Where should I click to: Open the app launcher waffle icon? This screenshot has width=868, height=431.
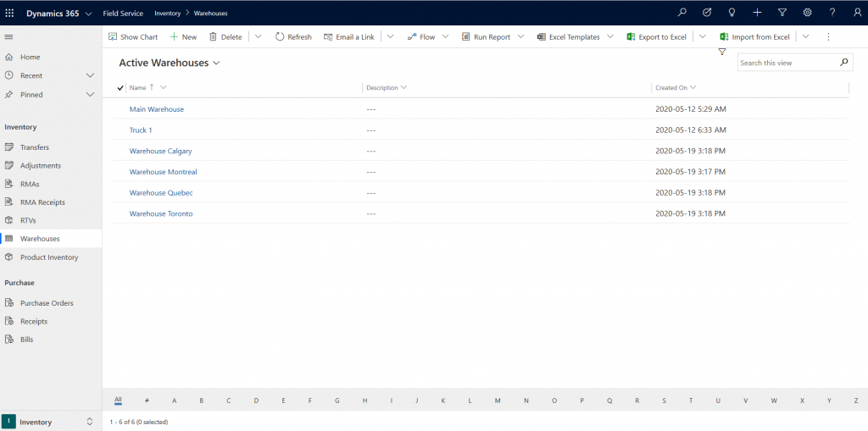tap(9, 13)
